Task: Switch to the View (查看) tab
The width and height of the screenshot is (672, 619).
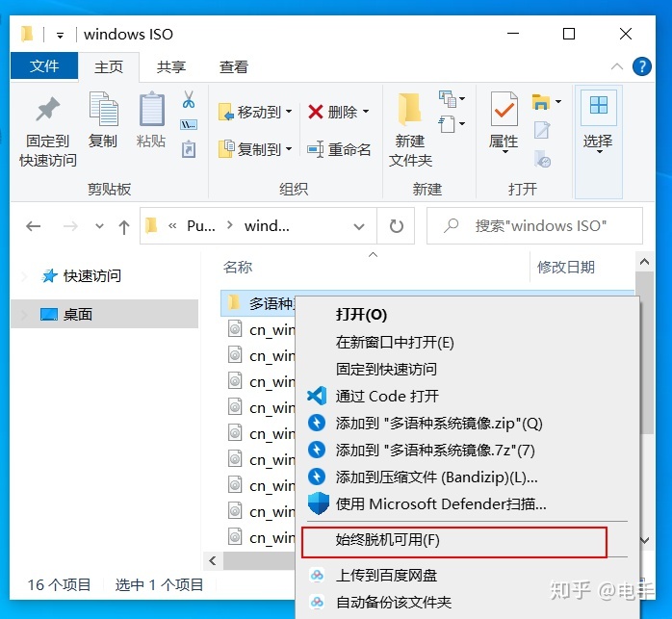Action: [x=234, y=66]
